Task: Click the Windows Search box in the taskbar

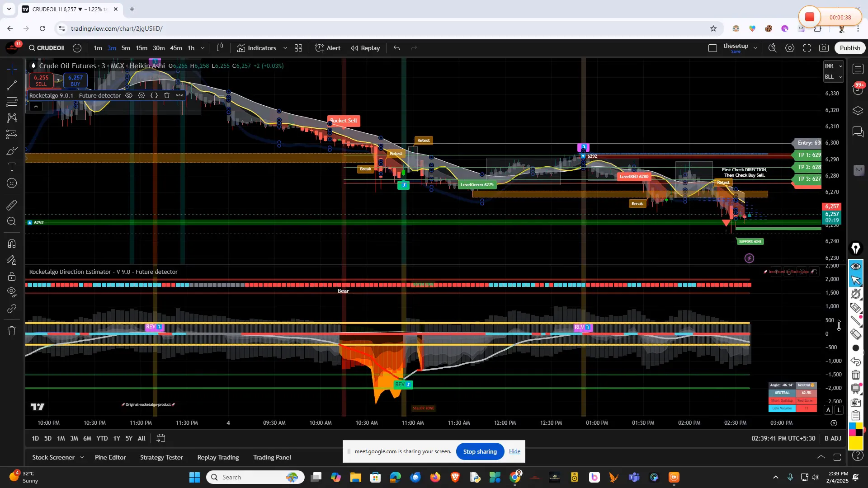Action: 255,477
